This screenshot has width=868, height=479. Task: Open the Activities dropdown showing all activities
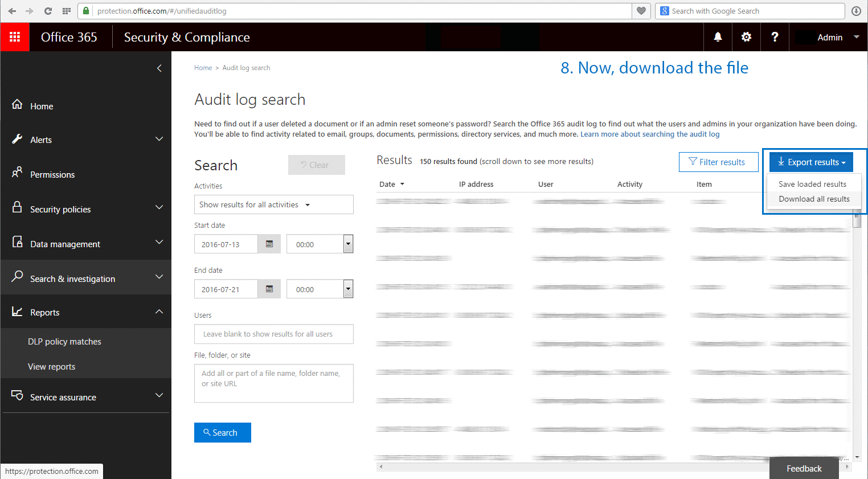274,204
